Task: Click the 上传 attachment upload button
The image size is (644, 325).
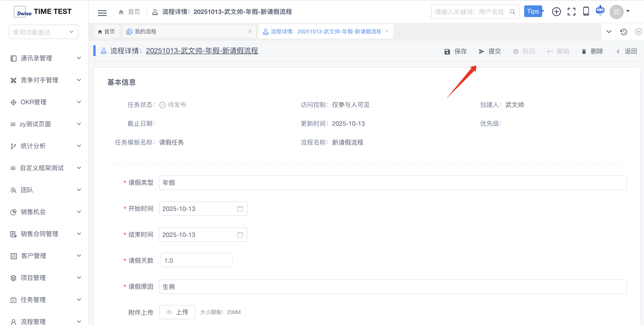Action: pyautogui.click(x=177, y=312)
